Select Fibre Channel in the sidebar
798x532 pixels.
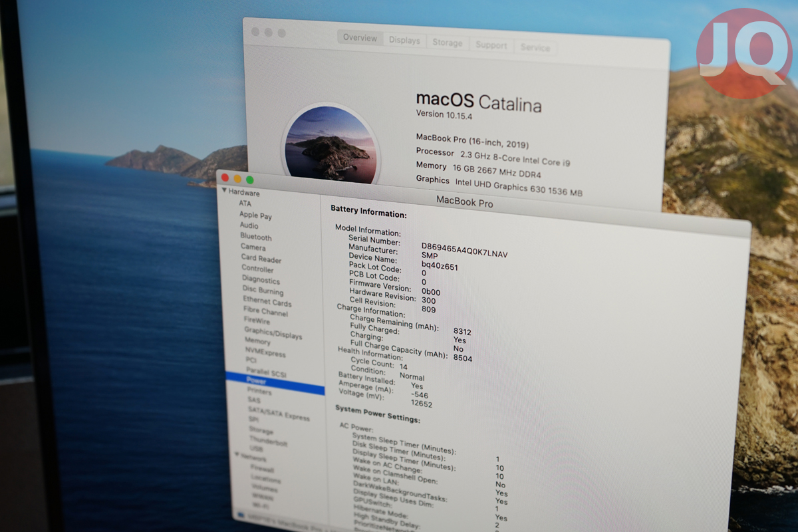pos(265,312)
